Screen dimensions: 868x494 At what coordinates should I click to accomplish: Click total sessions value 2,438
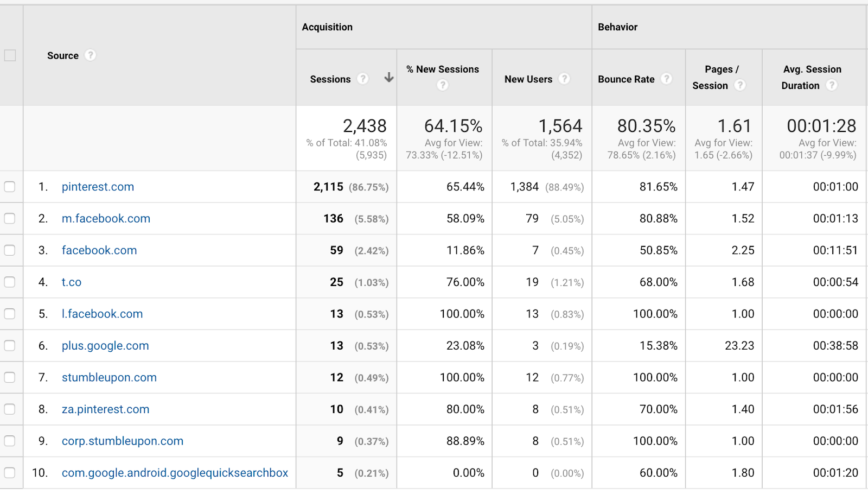[x=365, y=126]
